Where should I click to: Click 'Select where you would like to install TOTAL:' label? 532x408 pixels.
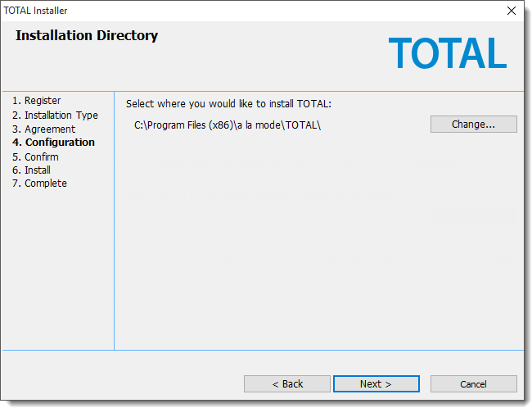[x=228, y=103]
